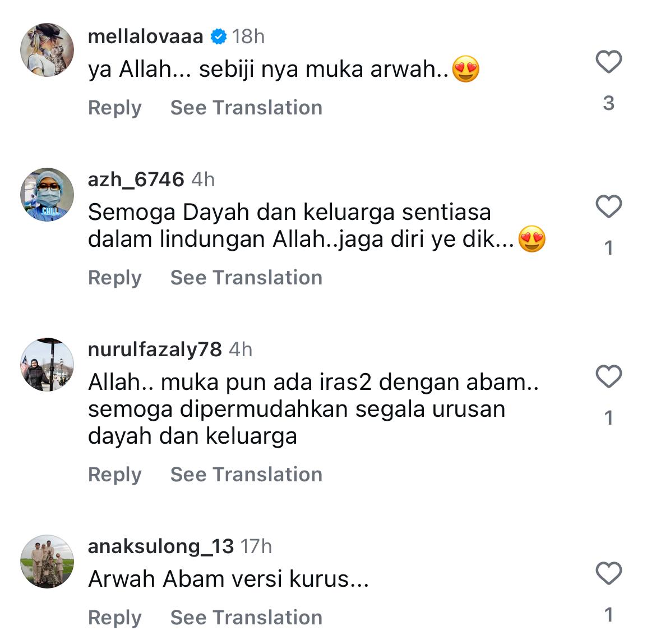Reply to mellalovaaa's comment
Viewport: 656px width, 644px height.
[x=114, y=108]
